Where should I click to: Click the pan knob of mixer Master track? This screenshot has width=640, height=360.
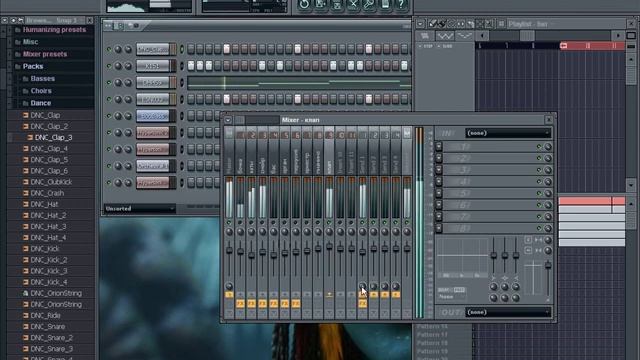coord(229,232)
